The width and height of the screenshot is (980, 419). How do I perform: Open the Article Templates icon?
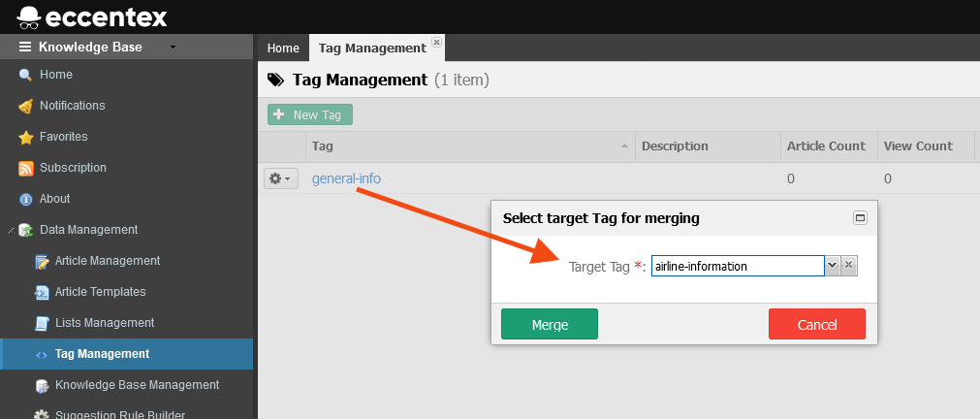pos(42,292)
